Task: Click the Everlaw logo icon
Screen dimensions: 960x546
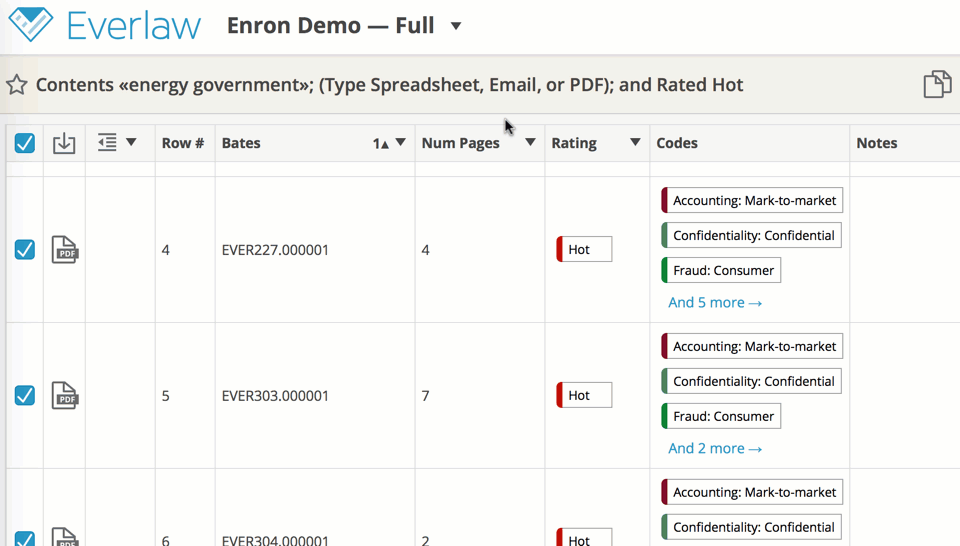Action: tap(31, 24)
